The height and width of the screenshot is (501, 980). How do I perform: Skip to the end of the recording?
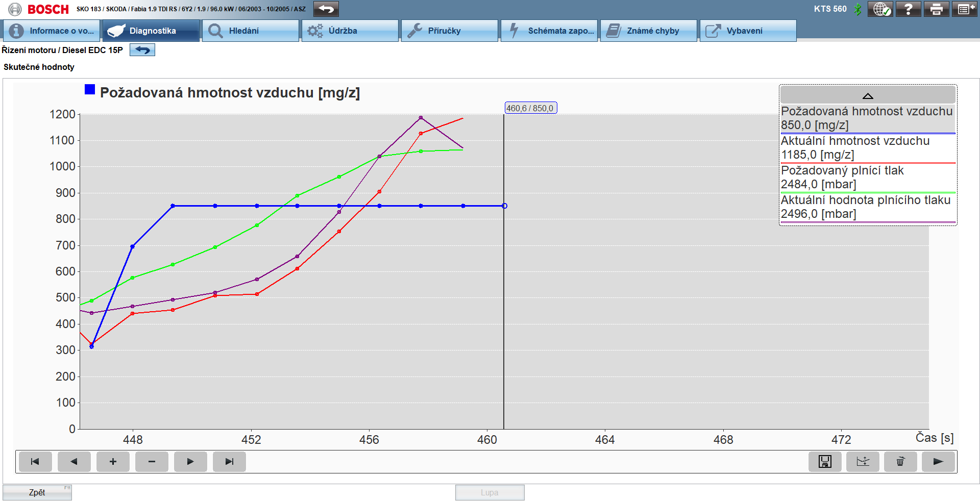[229, 462]
